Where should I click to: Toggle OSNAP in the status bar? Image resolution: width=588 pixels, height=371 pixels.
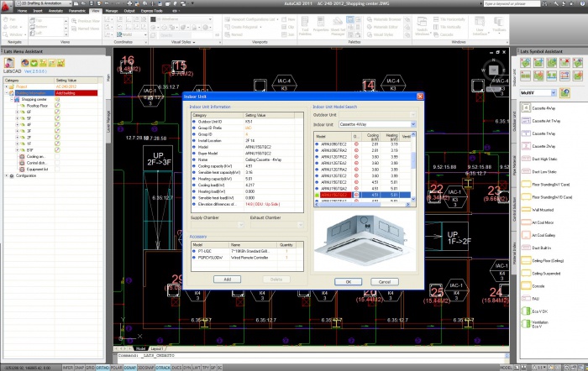129,368
